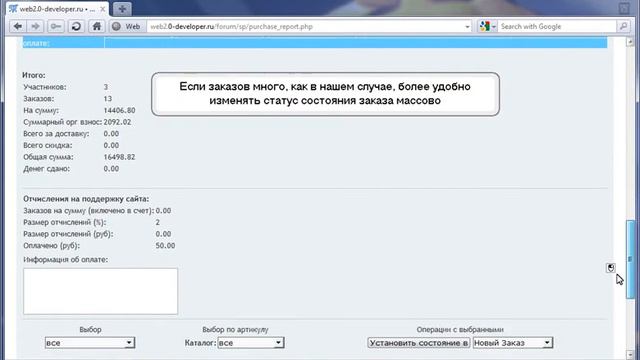Screen dimensions: 640x360
Task: Open the home page icon
Action: [x=97, y=27]
